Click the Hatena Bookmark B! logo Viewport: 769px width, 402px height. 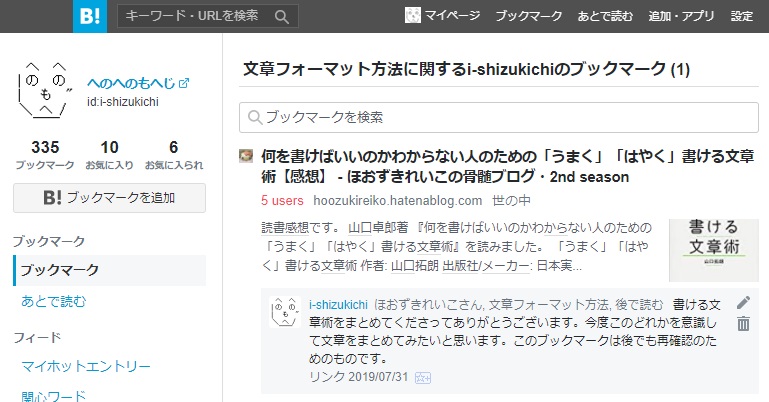pyautogui.click(x=90, y=16)
